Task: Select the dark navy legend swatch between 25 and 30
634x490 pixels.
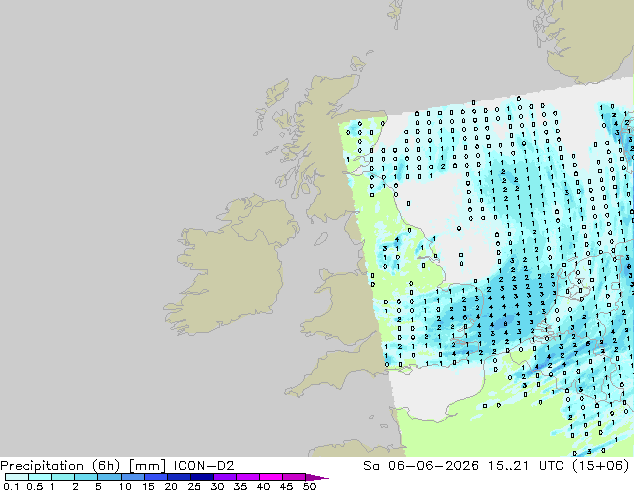Action: point(201,477)
